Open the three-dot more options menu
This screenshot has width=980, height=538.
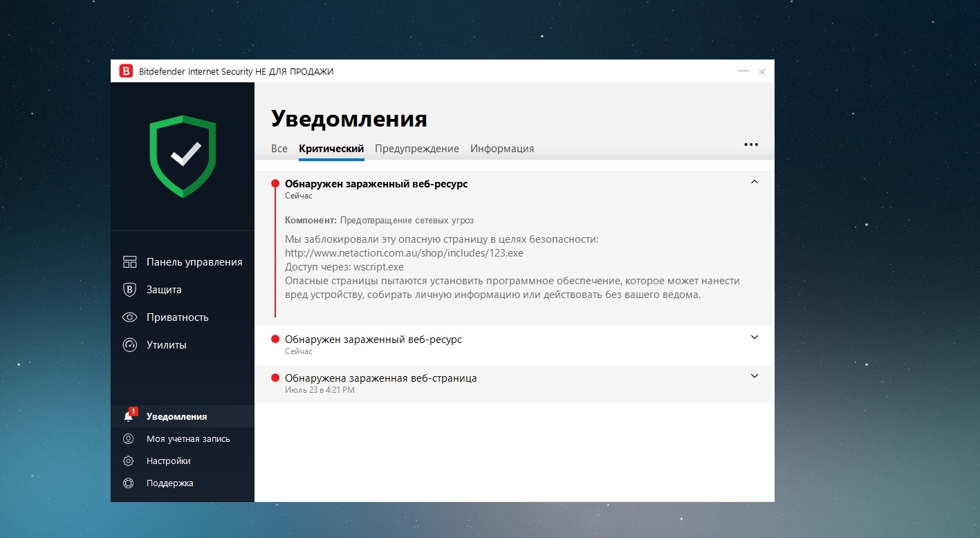pos(751,145)
